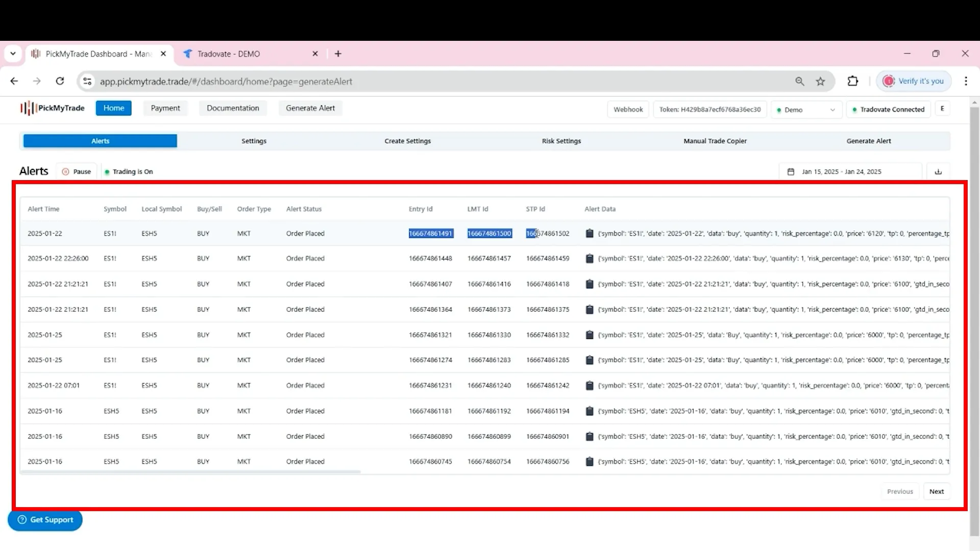Open the Payment page
Viewport: 980px width, 551px height.
165,108
